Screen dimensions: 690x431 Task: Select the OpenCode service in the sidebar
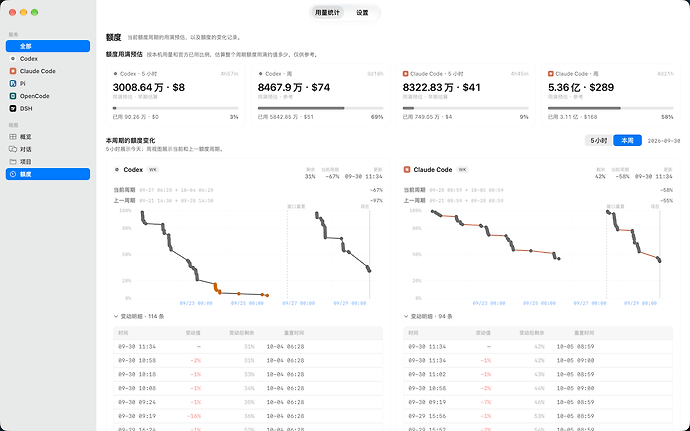(x=48, y=96)
